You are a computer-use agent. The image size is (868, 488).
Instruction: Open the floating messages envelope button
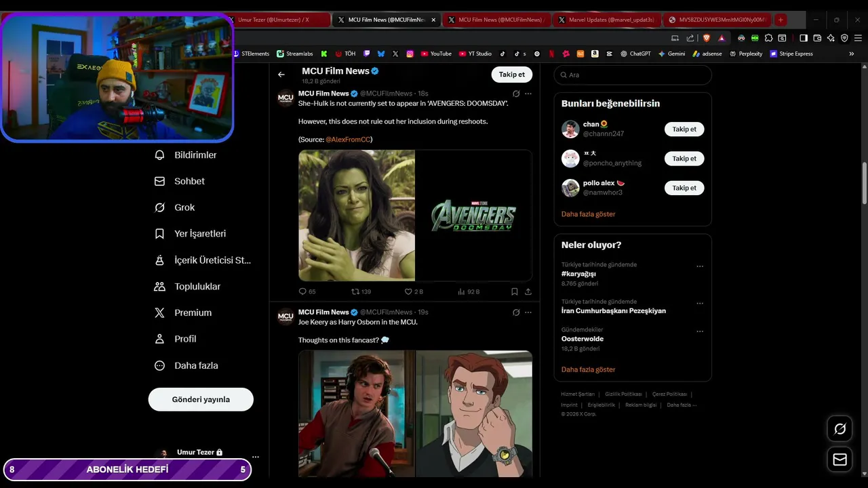click(840, 460)
